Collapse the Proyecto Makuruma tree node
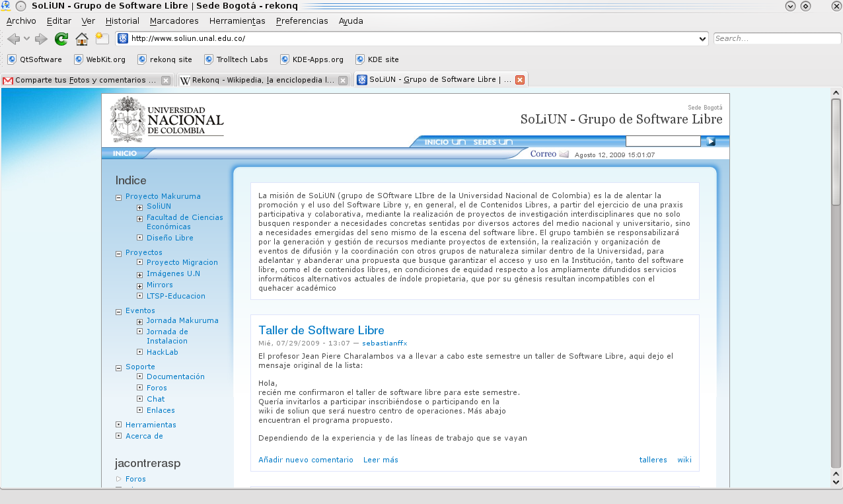Image resolution: width=843 pixels, height=504 pixels. coord(118,197)
